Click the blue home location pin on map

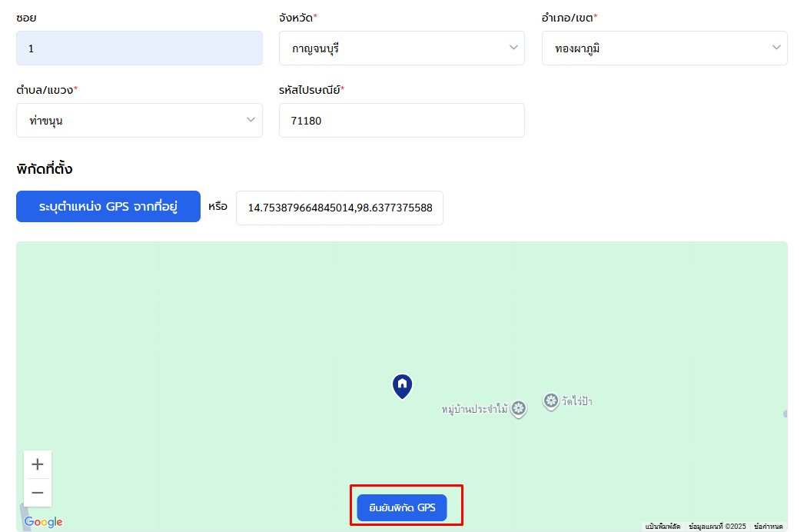[x=402, y=385]
